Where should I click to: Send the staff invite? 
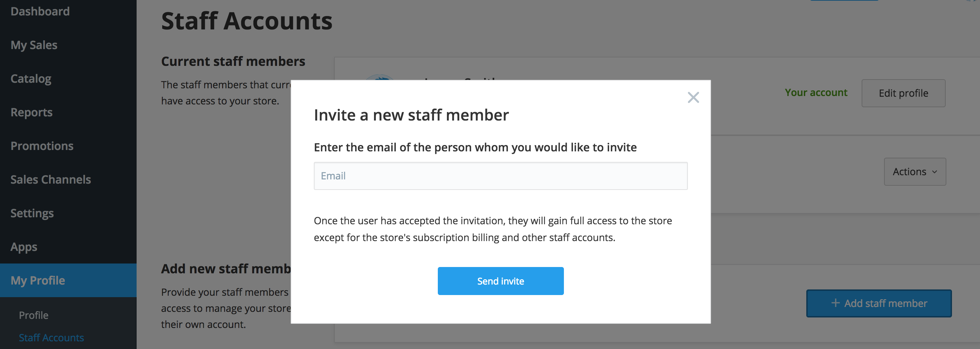[x=500, y=281]
